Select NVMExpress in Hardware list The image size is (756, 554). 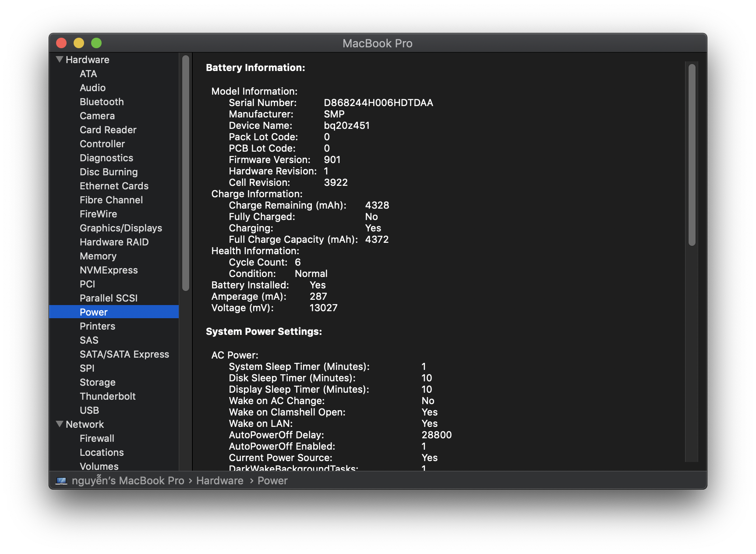point(109,270)
